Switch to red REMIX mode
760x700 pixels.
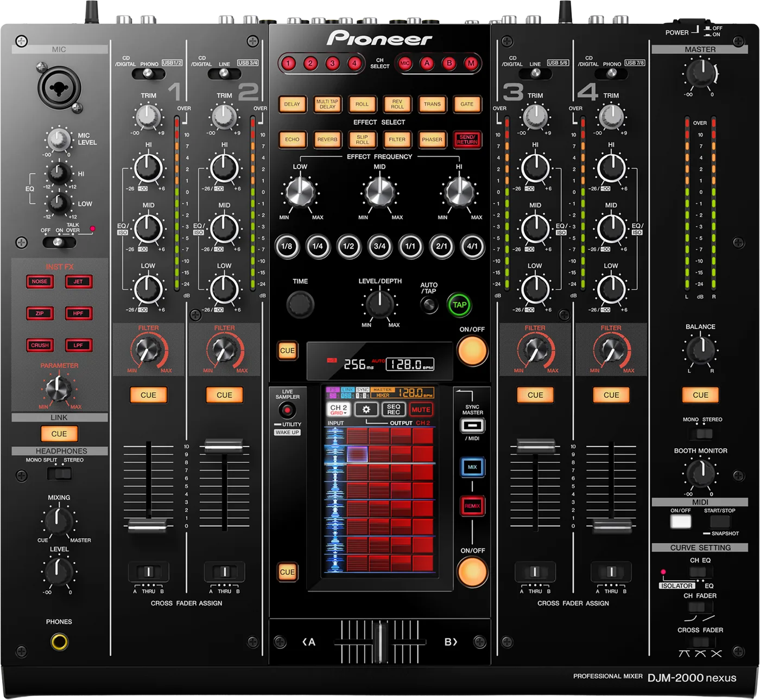tap(472, 506)
